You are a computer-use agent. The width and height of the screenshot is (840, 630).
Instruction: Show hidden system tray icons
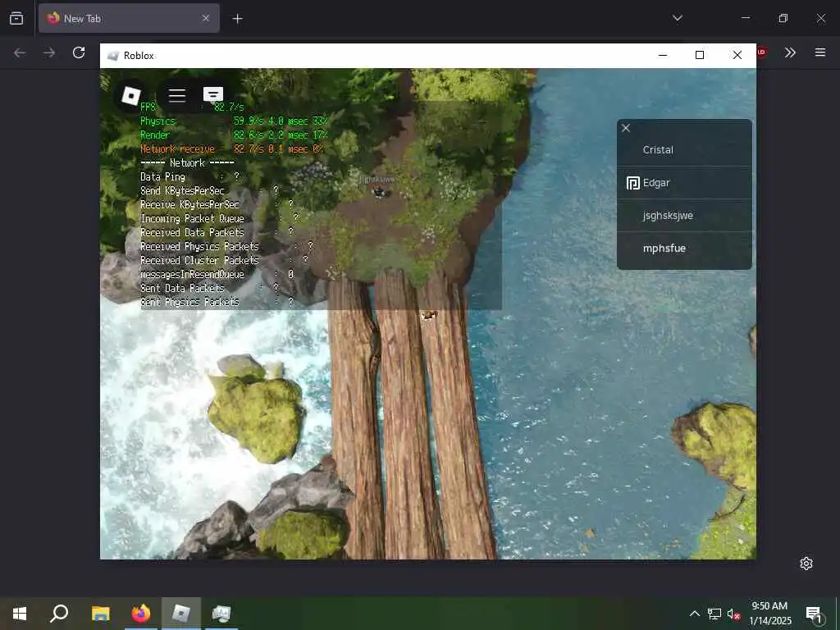[x=695, y=614]
